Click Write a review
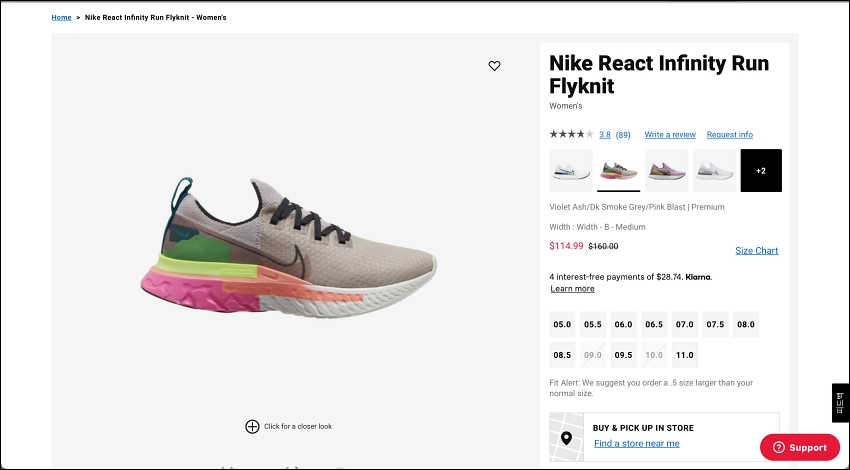 670,134
